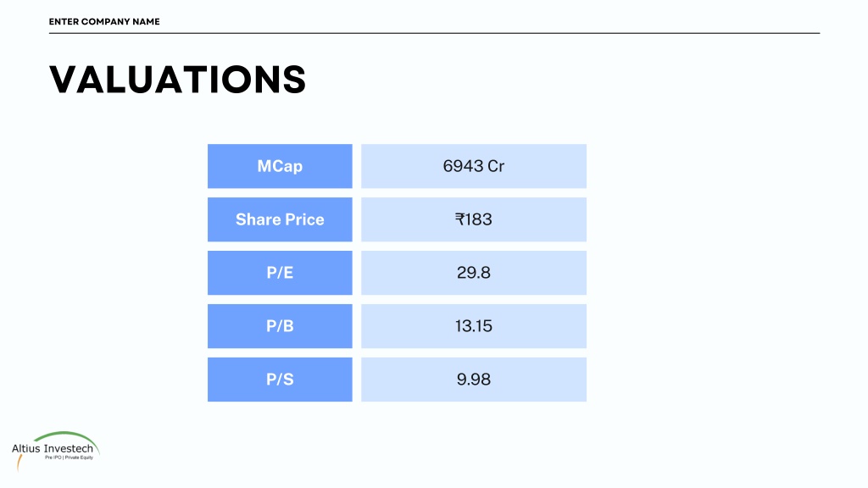Click the horizontal line under the company name
The image size is (868, 488).
[x=434, y=33]
